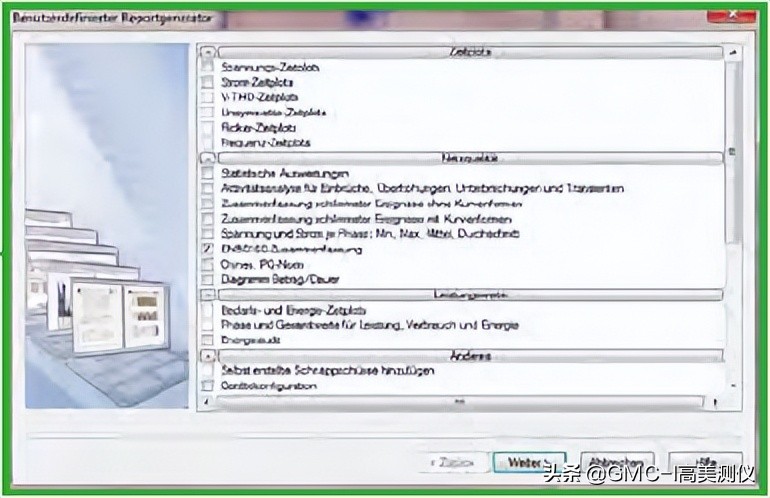Tick the Frequenz-Zeitplots checkbox
Image resolution: width=770 pixels, height=498 pixels.
208,143
